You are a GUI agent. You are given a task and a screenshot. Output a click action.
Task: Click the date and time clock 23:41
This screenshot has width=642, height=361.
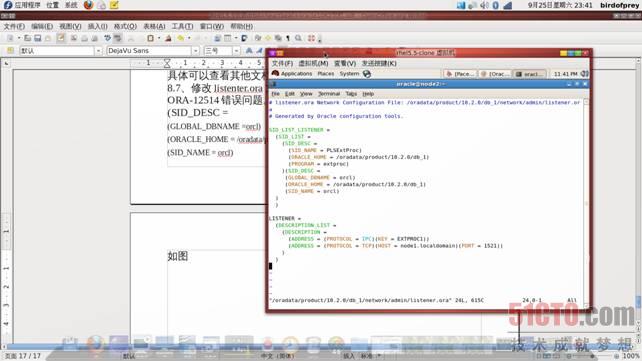click(560, 5)
